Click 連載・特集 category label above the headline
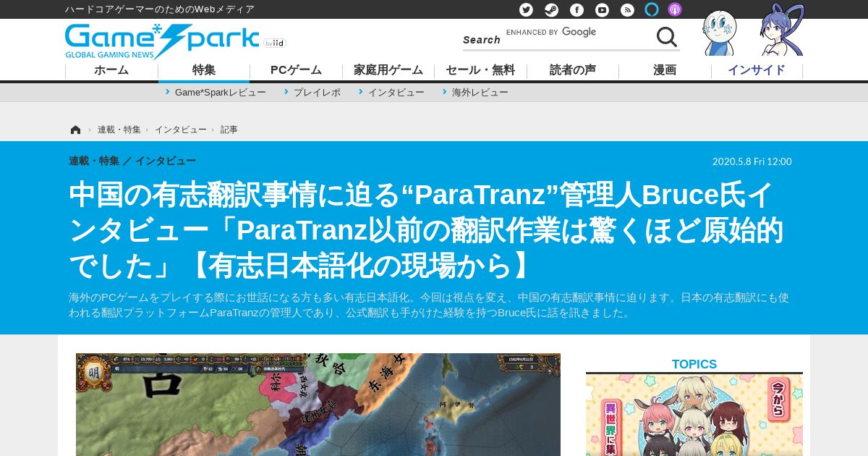This screenshot has height=456, width=868. [x=94, y=161]
